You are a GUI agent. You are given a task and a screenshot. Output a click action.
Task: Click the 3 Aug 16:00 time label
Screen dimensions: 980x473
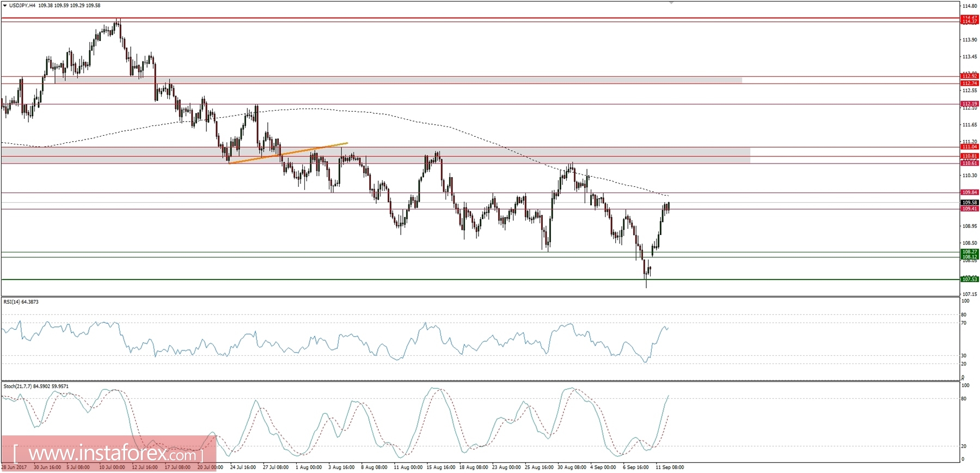click(341, 467)
